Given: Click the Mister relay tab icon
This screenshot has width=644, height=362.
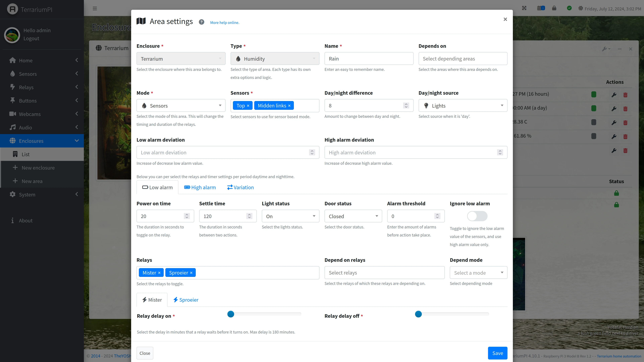Looking at the screenshot, I should (145, 300).
